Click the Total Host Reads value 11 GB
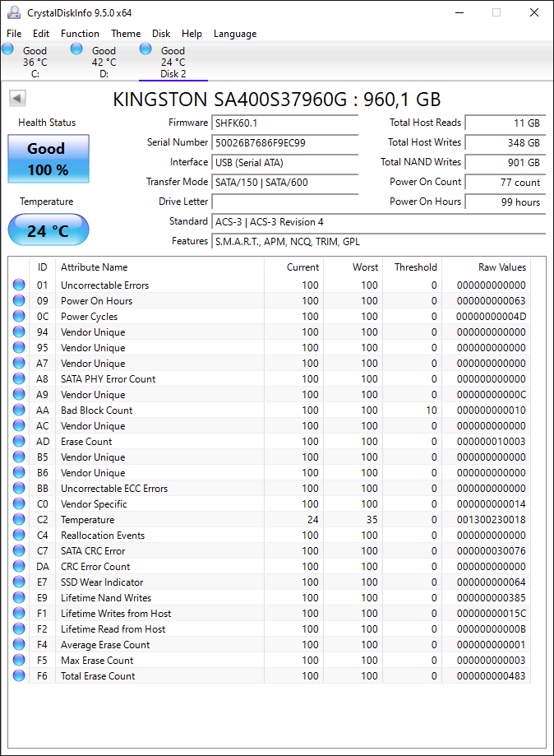Viewport: 554px width, 756px height. 506,123
